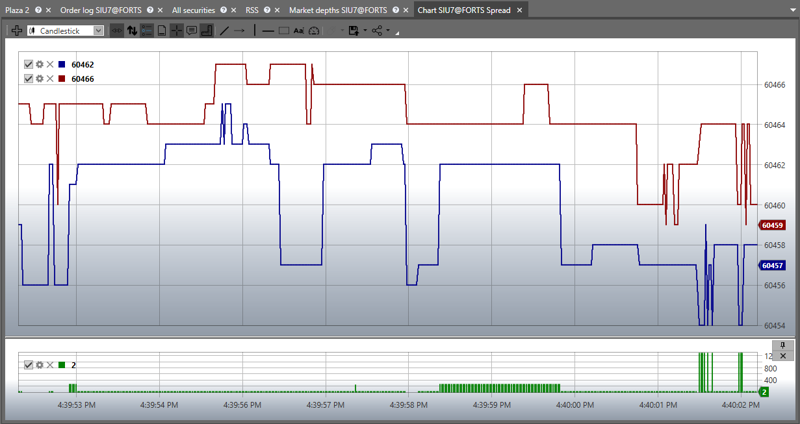Uncheck the red 60466 series checkbox
This screenshot has height=424, width=800.
(28, 78)
